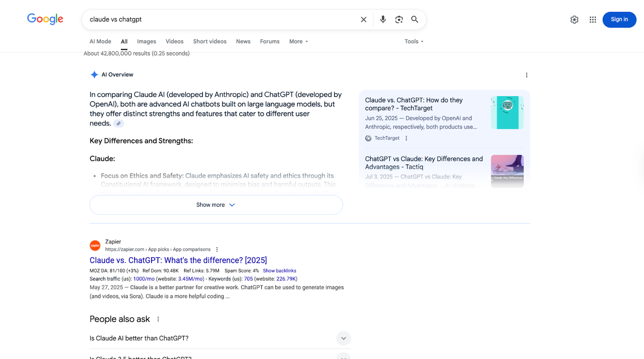Switch to News tab
The height and width of the screenshot is (359, 644).
tap(243, 41)
